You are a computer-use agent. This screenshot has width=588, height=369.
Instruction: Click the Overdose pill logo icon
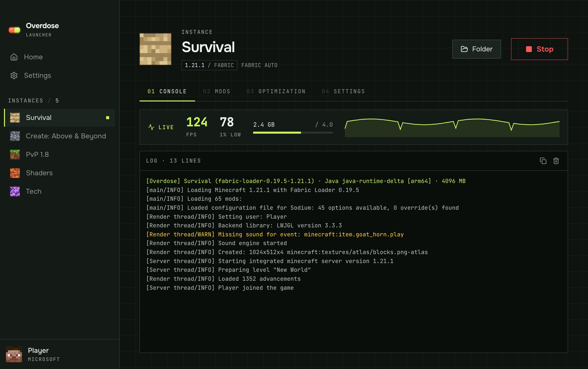(14, 30)
